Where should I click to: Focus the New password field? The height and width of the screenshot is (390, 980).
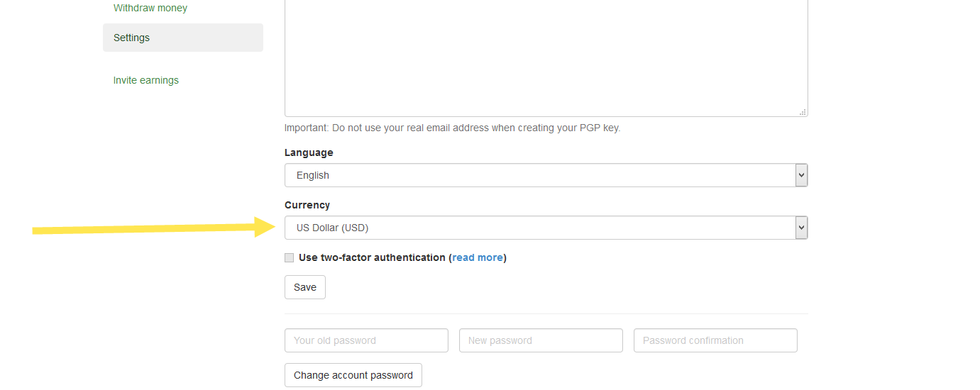[541, 340]
